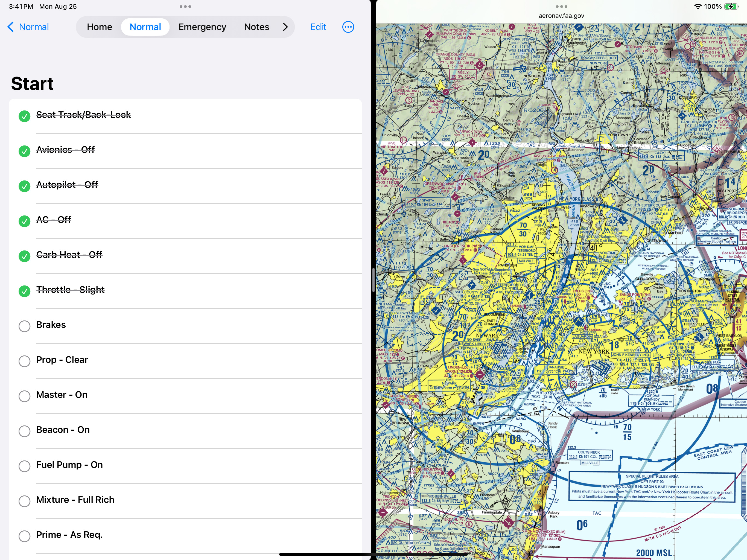Viewport: 747px width, 560px height.
Task: Open the Home tab
Action: pos(99,27)
